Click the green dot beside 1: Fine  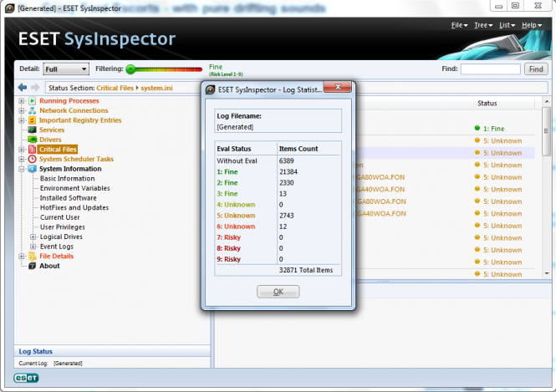477,128
